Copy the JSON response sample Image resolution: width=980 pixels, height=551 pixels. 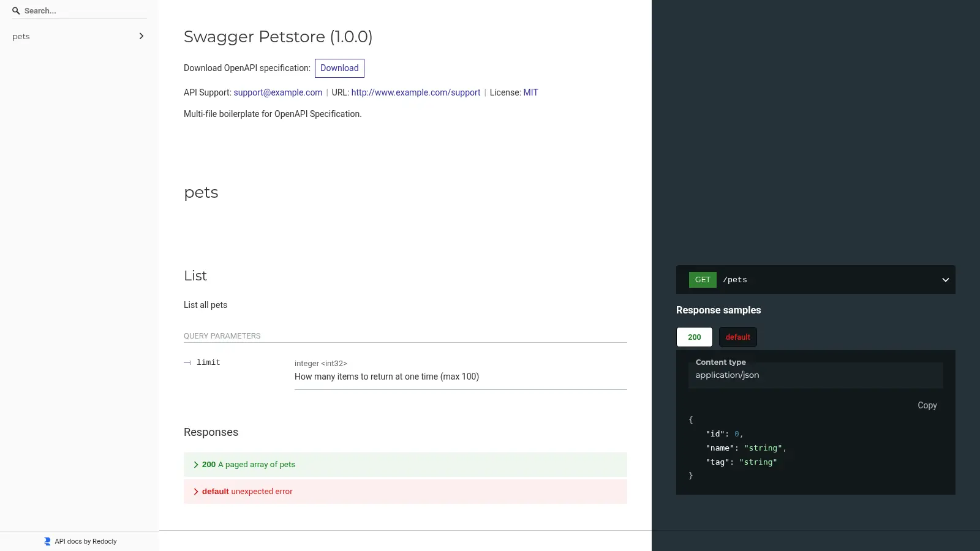click(x=927, y=405)
